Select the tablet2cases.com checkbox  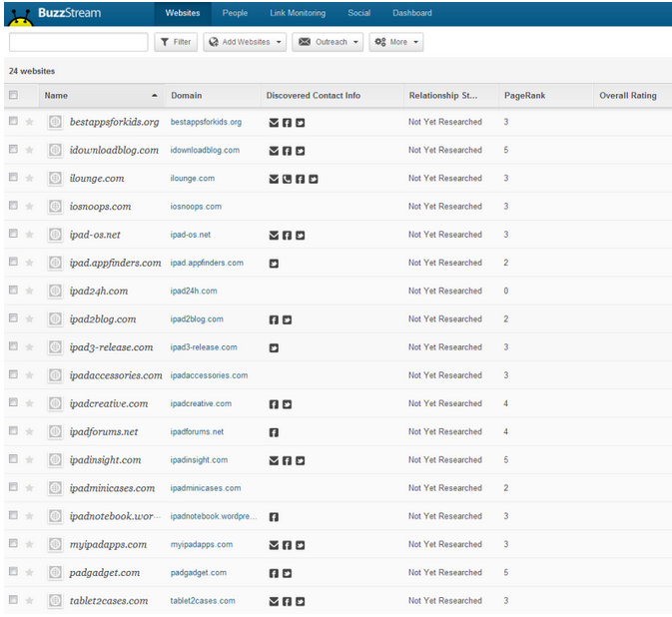[13, 599]
